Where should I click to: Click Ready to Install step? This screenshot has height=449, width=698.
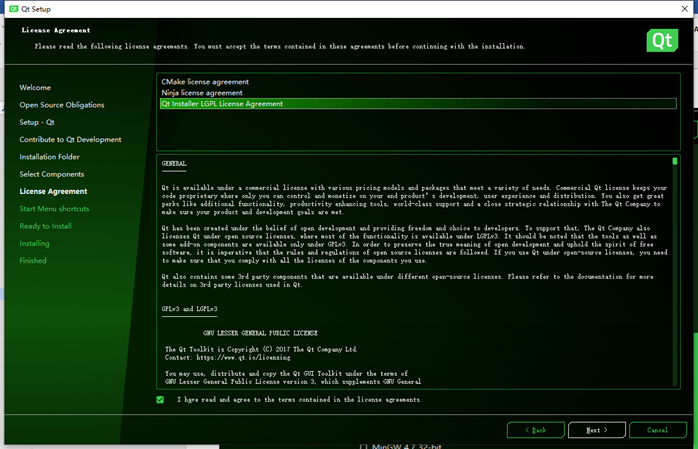[45, 226]
